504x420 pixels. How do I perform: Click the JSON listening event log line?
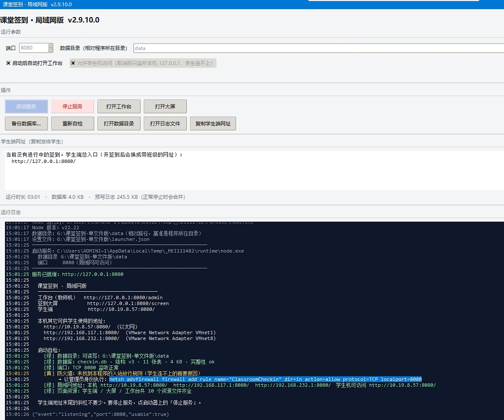(x=101, y=414)
